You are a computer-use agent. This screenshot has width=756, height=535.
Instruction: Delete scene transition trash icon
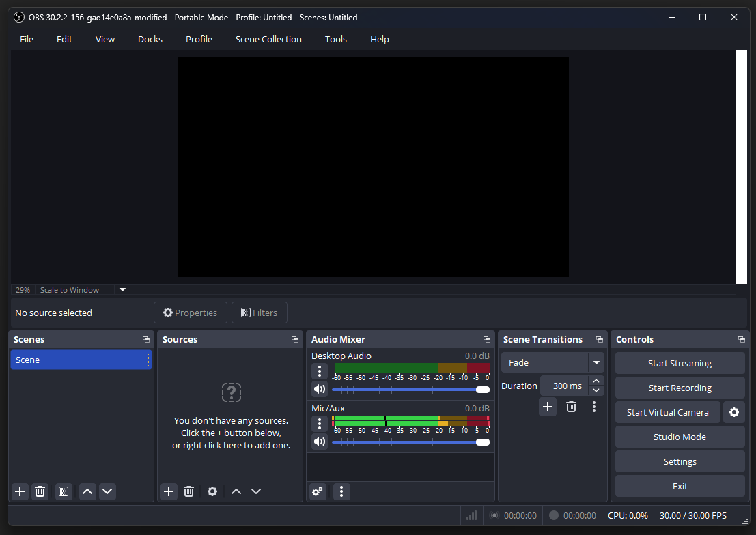(x=571, y=407)
